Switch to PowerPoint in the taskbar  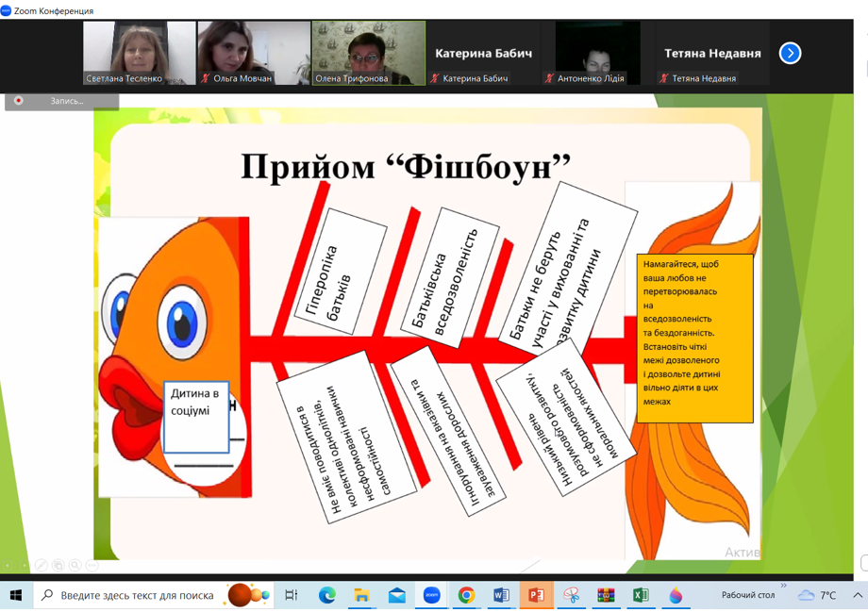click(x=536, y=595)
